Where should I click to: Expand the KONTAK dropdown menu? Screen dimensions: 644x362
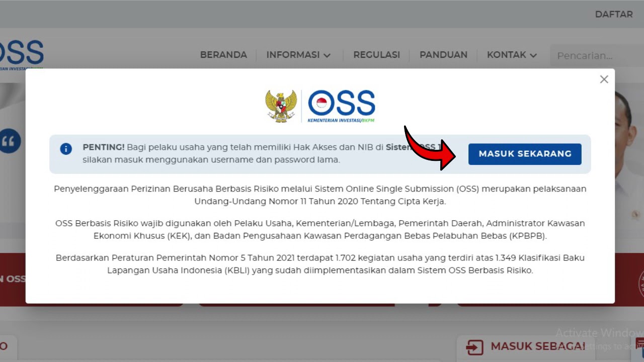coord(512,55)
